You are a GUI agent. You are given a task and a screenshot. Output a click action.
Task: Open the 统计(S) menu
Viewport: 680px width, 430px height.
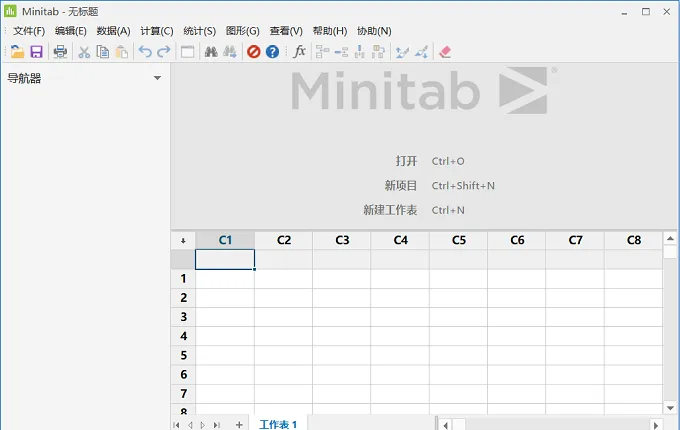tap(199, 31)
